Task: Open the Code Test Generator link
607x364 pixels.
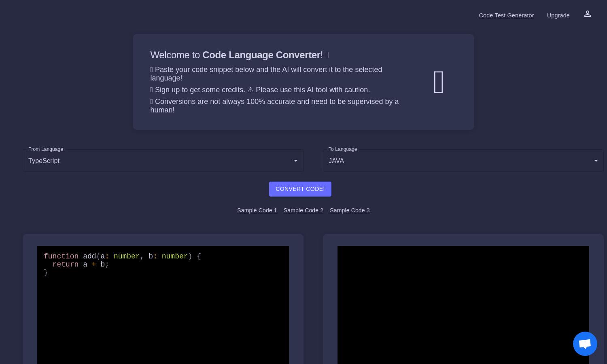Action: click(x=506, y=15)
